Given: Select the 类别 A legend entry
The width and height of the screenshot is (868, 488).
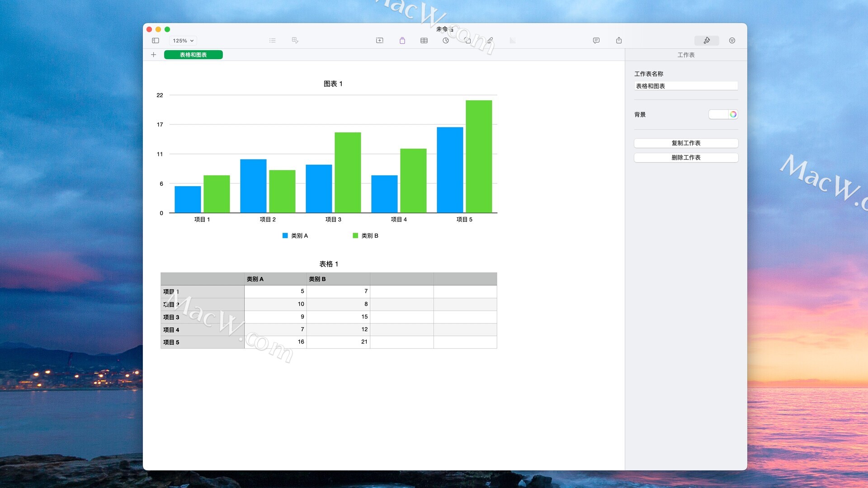Looking at the screenshot, I should tap(295, 236).
